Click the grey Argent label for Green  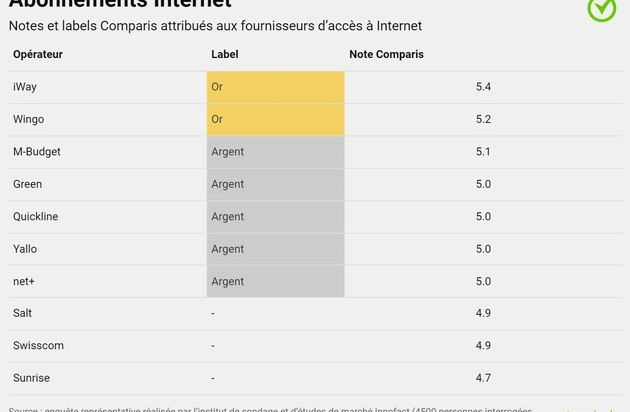click(228, 184)
